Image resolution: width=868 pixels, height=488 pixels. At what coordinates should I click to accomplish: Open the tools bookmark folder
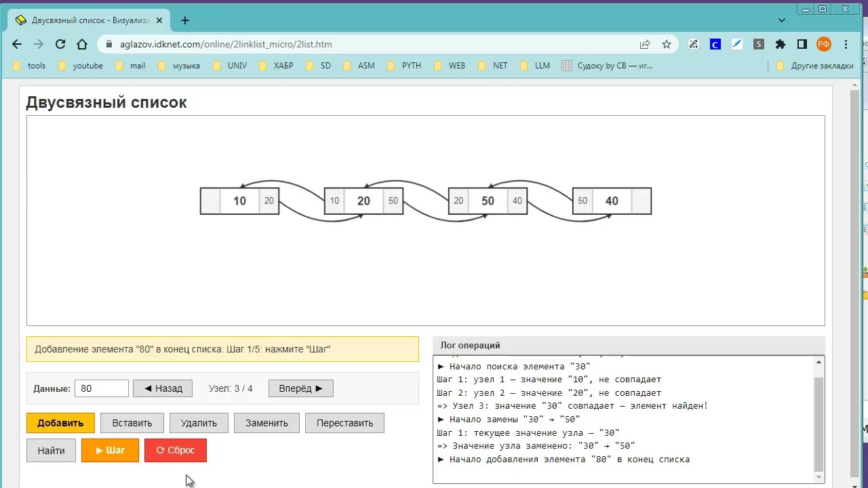point(29,66)
